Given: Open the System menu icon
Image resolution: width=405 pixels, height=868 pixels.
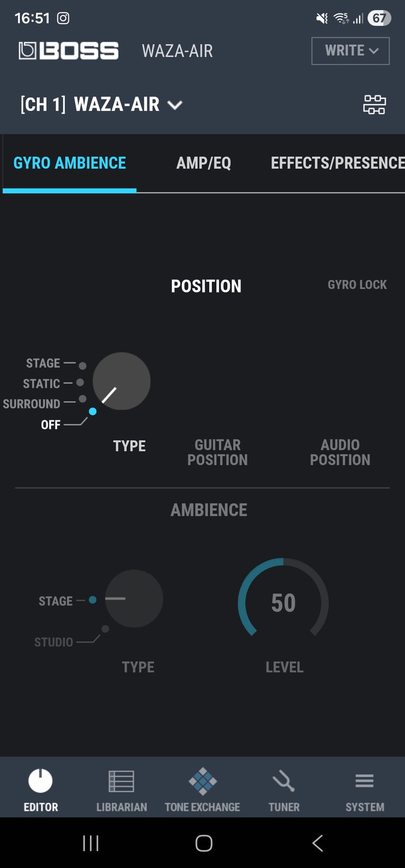Looking at the screenshot, I should point(364,781).
